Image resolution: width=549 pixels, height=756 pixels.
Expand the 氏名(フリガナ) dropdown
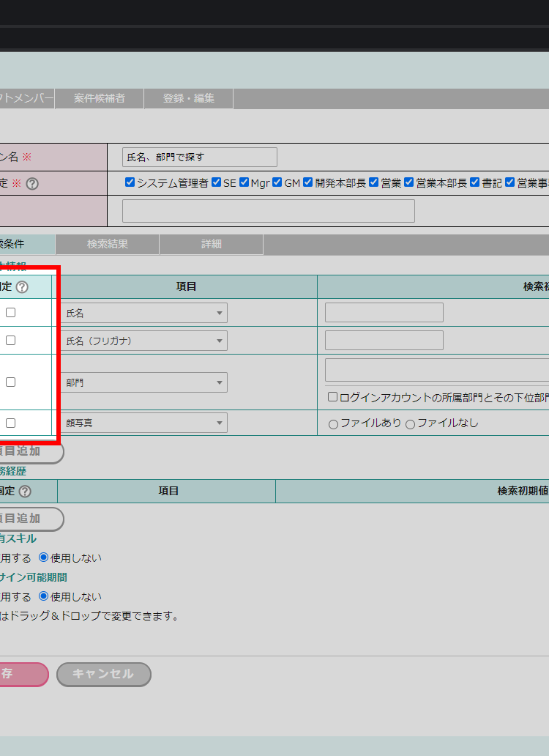[x=143, y=341]
